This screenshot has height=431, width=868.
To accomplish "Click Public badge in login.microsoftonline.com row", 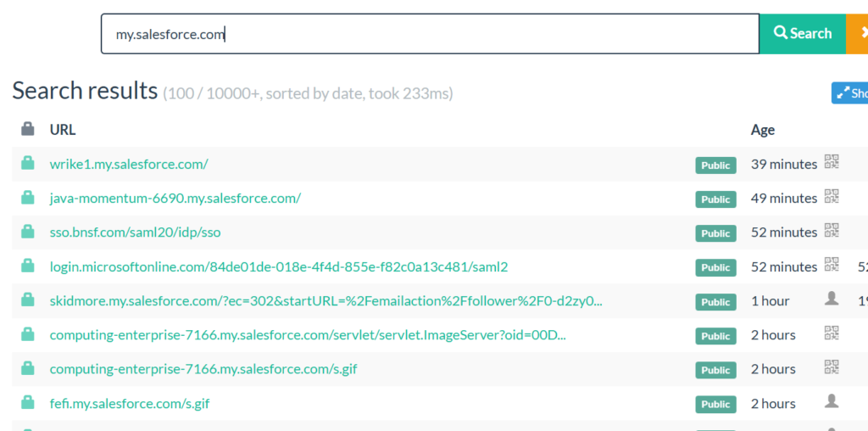I will pos(715,267).
